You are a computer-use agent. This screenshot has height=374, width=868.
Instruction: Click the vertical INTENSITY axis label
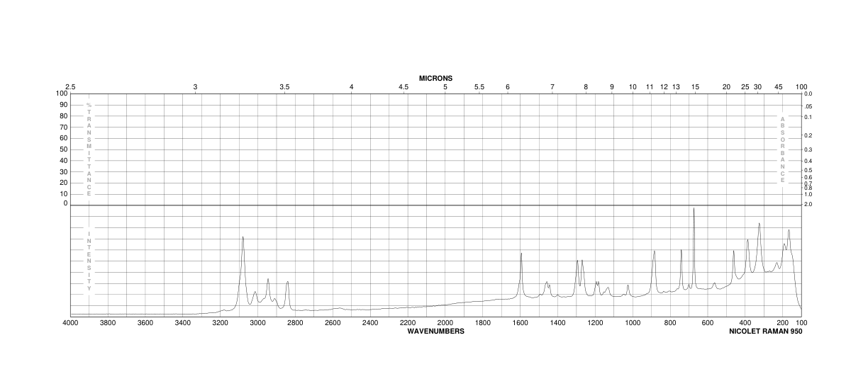tap(89, 261)
